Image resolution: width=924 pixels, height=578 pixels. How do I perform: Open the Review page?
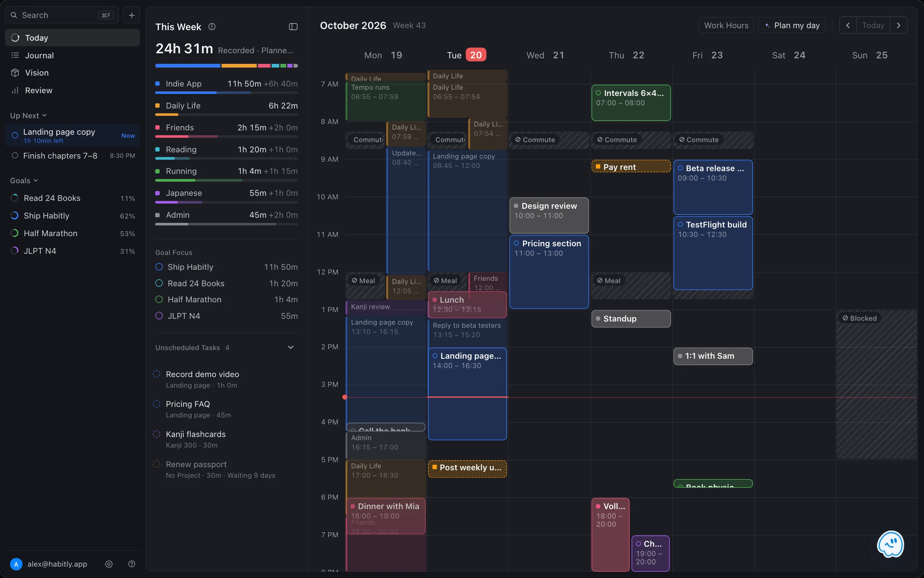point(72,90)
